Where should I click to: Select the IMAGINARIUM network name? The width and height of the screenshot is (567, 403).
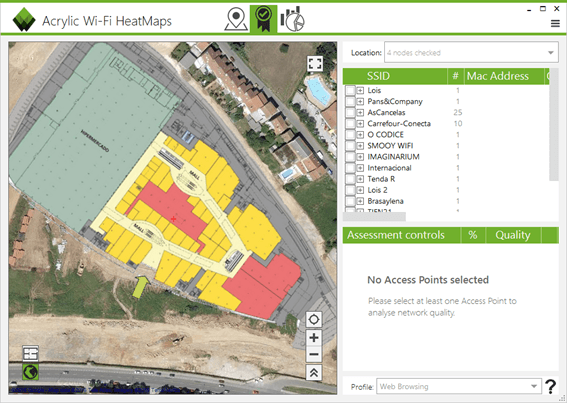[x=393, y=157]
